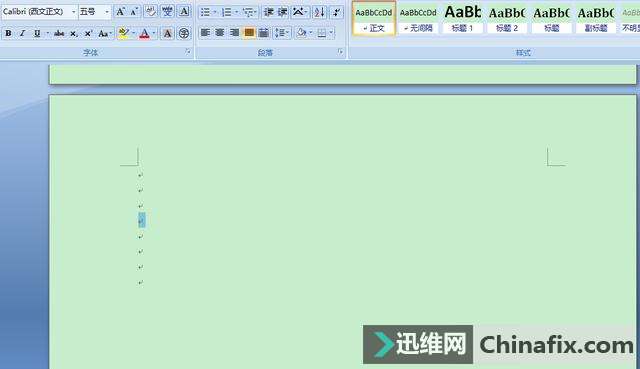Open font name dropdown Calibri
640x369 pixels.
click(x=73, y=12)
